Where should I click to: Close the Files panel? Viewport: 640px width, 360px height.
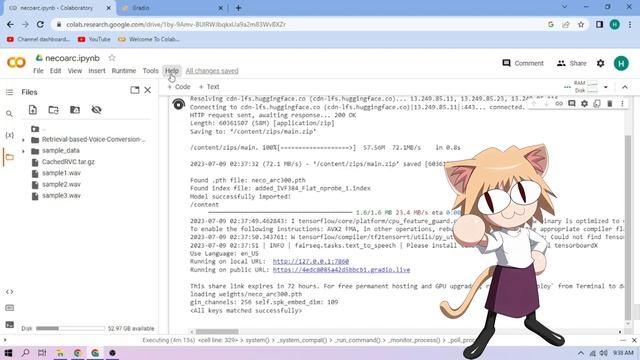148,90
